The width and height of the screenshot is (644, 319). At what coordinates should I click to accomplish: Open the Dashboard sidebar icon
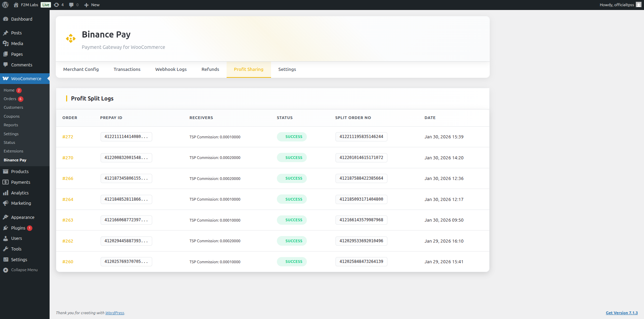6,19
